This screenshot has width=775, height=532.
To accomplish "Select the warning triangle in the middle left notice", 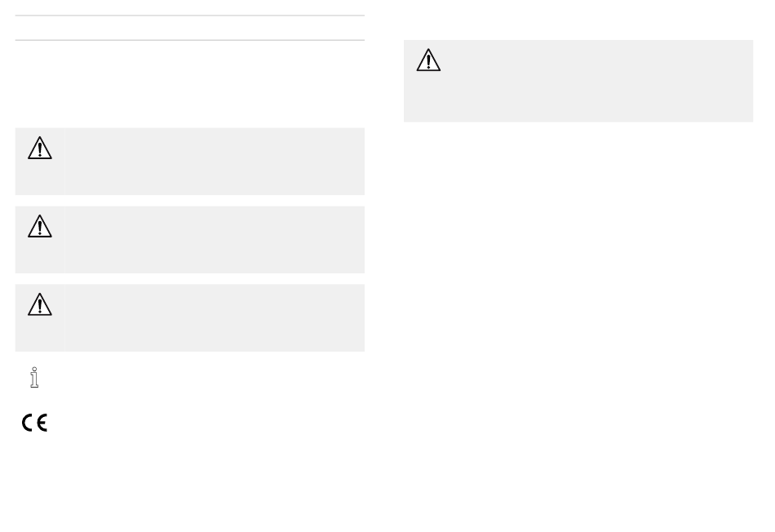I will pos(40,226).
